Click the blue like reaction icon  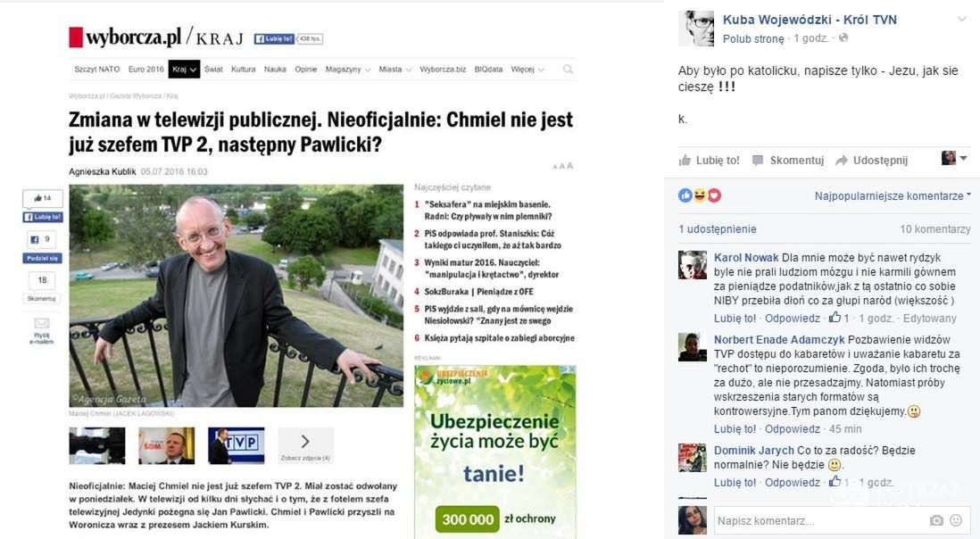(x=685, y=195)
